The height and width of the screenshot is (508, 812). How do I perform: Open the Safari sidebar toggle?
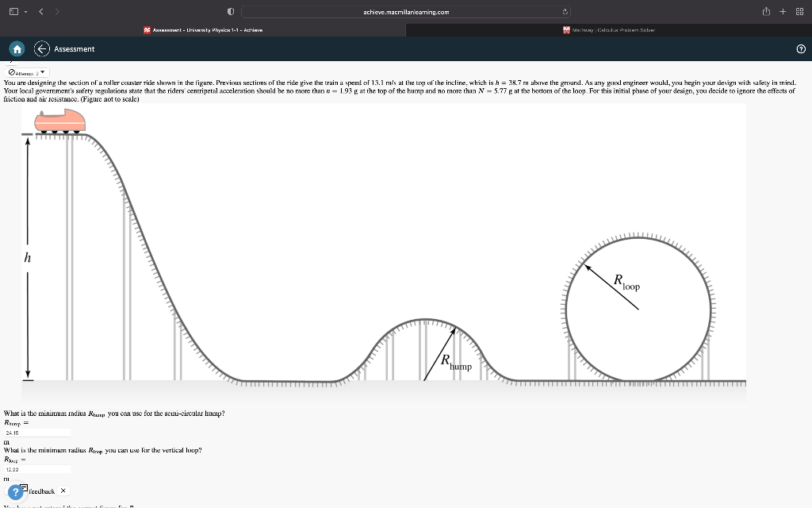coord(14,11)
